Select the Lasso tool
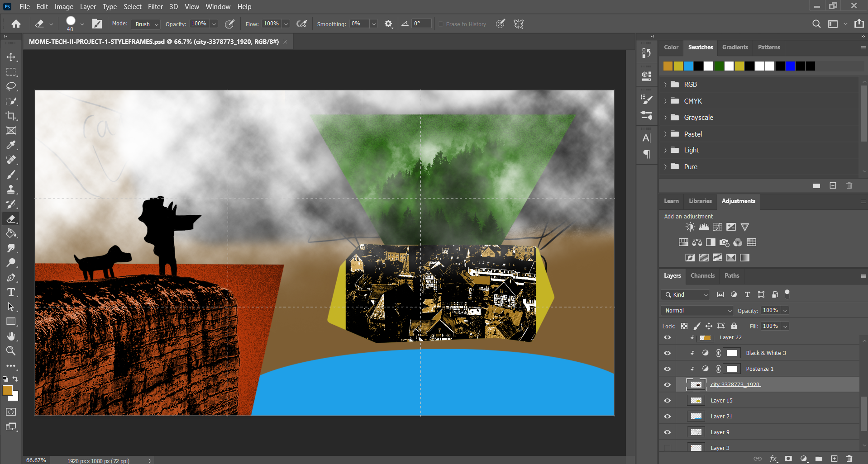The image size is (868, 464). click(x=11, y=86)
